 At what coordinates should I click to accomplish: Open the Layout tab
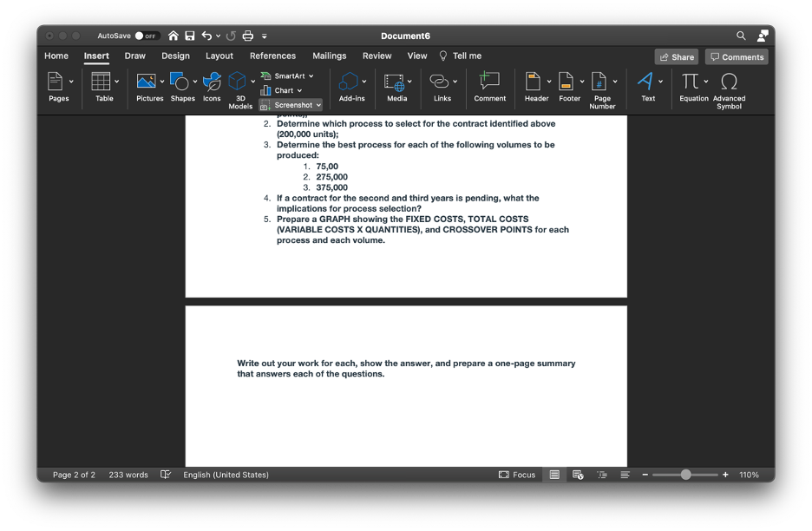coord(219,56)
